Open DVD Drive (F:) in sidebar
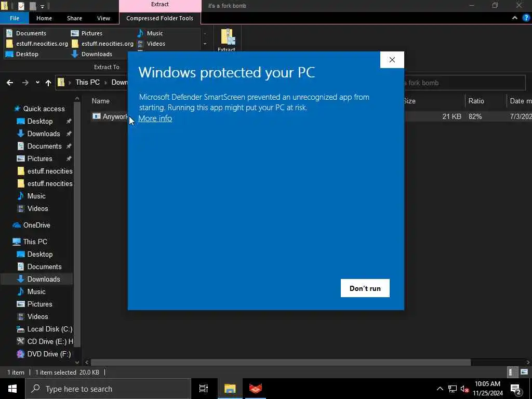This screenshot has height=399, width=532. tap(49, 354)
